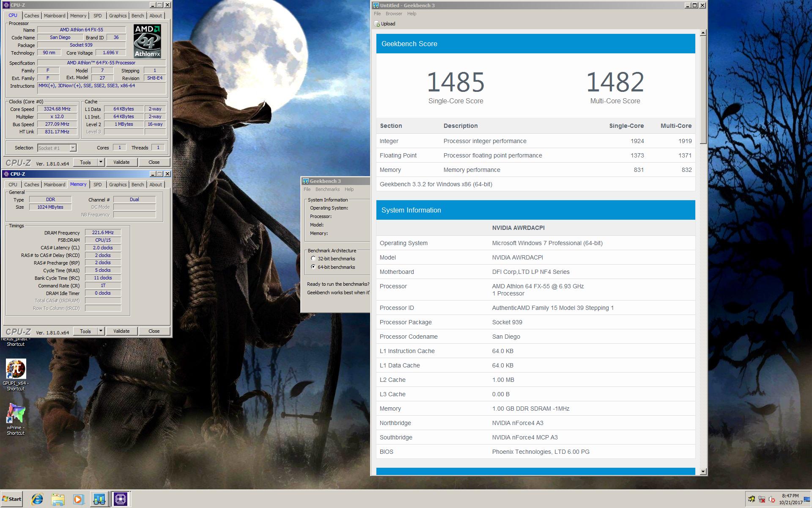This screenshot has width=812, height=508.
Task: Click Close button in lower CPU-Z
Action: [x=154, y=331]
